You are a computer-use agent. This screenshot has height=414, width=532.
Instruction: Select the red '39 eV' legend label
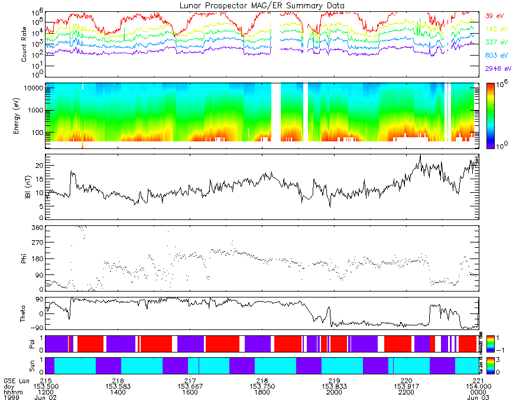(494, 16)
